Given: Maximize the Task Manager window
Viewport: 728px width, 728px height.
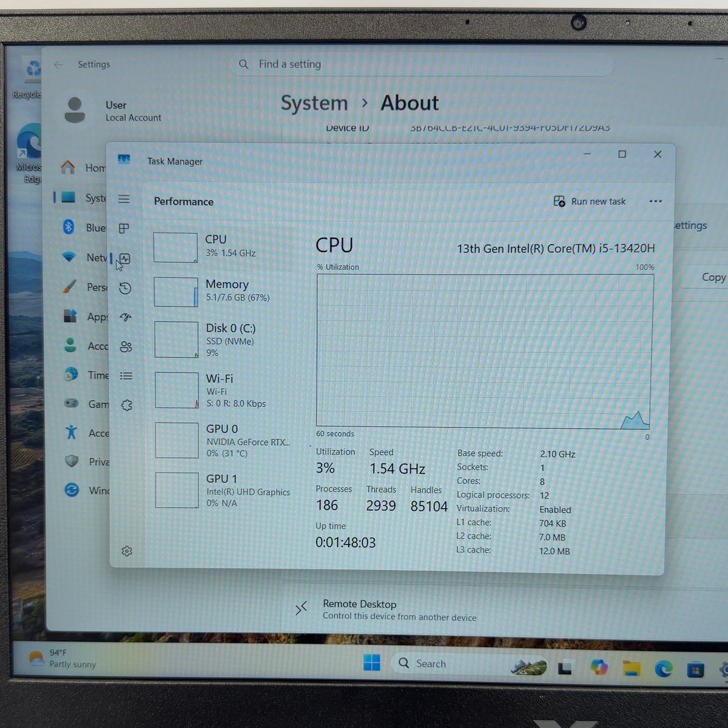Looking at the screenshot, I should (x=622, y=154).
